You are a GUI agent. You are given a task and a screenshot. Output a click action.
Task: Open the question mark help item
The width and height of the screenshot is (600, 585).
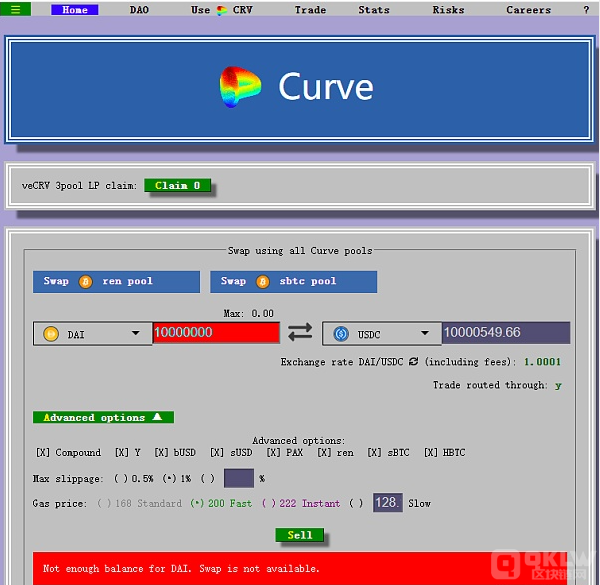pyautogui.click(x=586, y=10)
